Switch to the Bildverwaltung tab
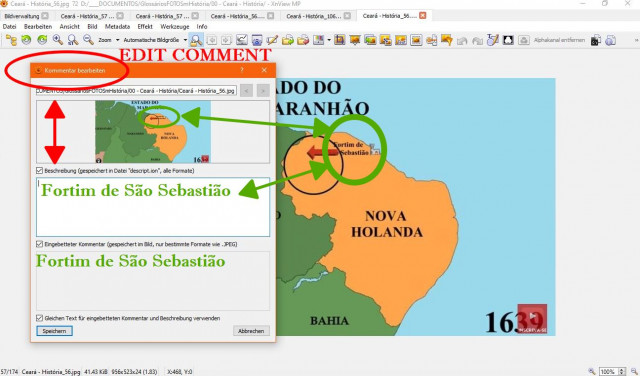Screen dimensions: 640x376 pyautogui.click(x=22, y=16)
